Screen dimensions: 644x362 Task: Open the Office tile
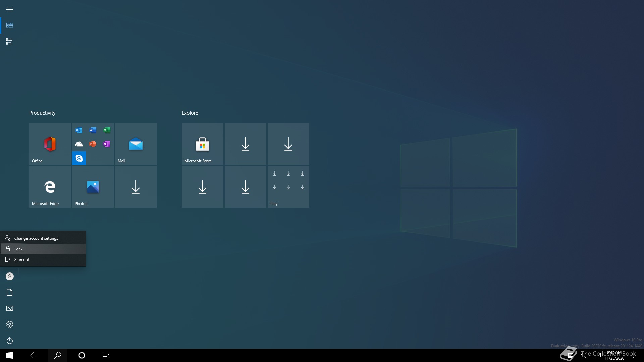[x=50, y=144]
